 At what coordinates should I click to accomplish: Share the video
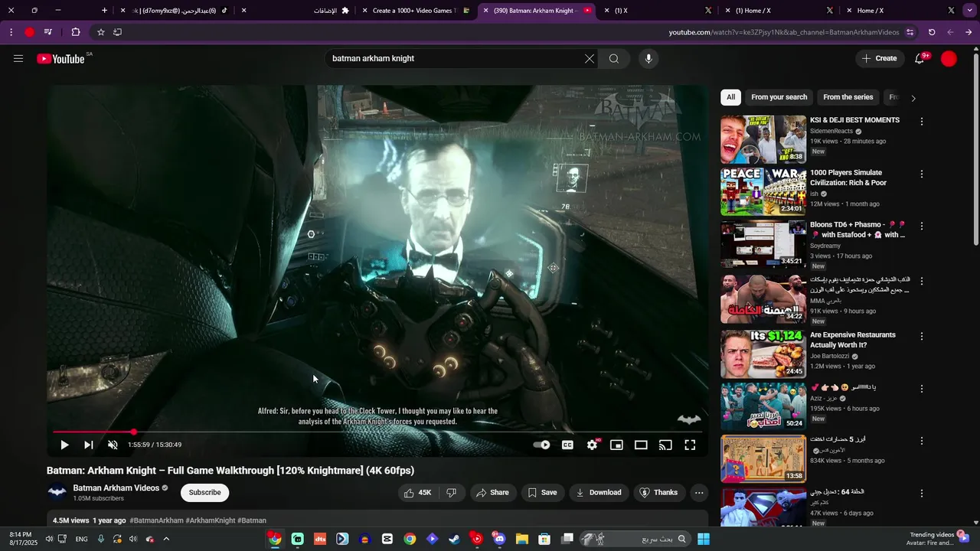tap(492, 493)
